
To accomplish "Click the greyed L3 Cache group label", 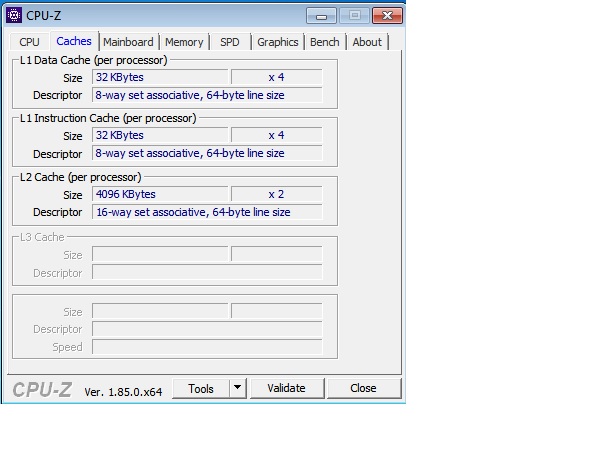I will (42, 237).
